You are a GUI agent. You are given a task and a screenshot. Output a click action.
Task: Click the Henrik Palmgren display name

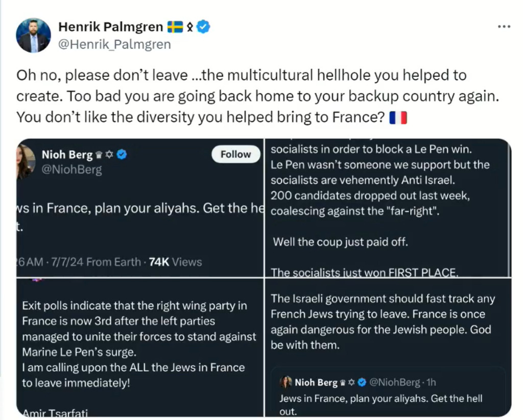pyautogui.click(x=110, y=27)
